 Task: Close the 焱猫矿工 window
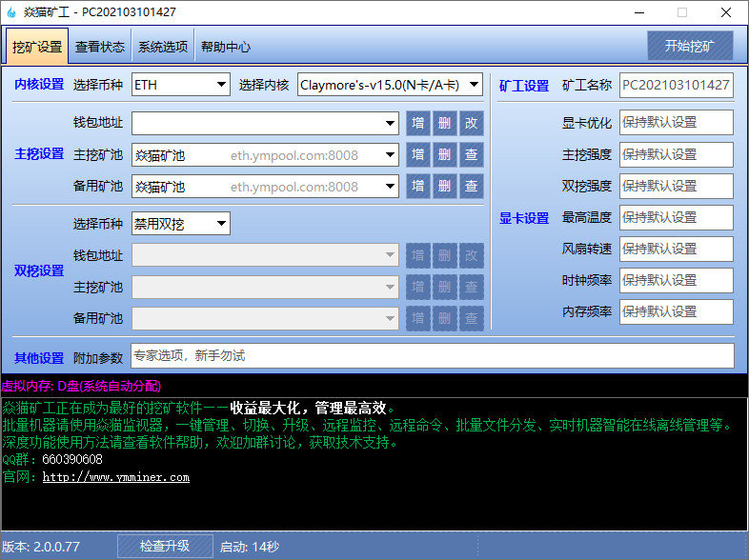point(726,12)
